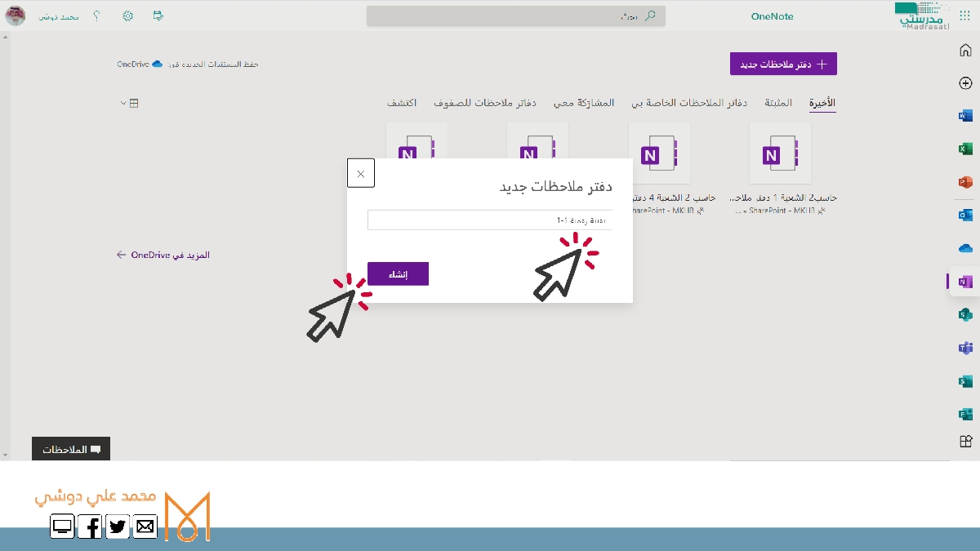Follow the المزيد في OneDrive link
Screen dimensions: 980x551
tap(163, 255)
